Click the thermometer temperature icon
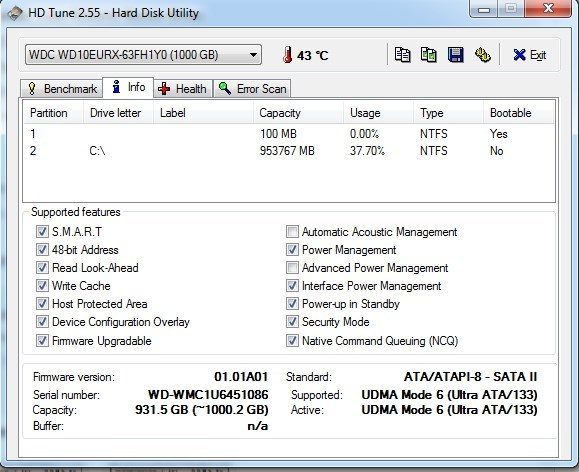The image size is (579, 472). pyautogui.click(x=287, y=55)
